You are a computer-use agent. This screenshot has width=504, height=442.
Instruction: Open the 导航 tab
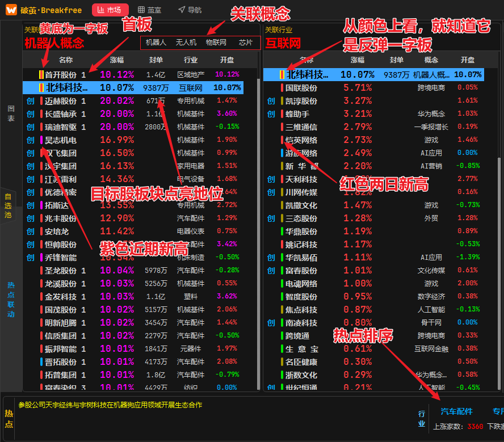[x=190, y=10]
